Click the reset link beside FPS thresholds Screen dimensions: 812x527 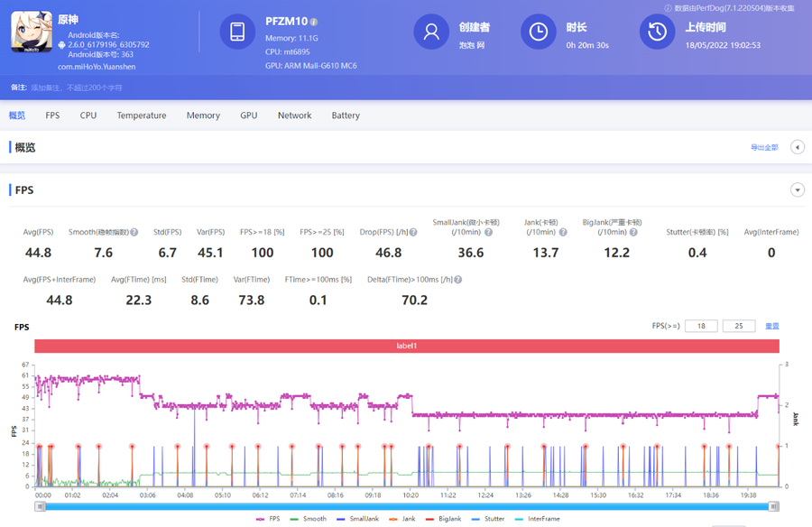771,326
